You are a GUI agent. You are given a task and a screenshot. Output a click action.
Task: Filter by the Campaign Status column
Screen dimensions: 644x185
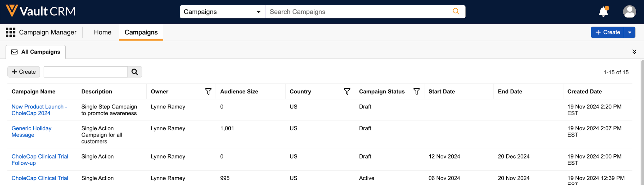[x=416, y=92]
